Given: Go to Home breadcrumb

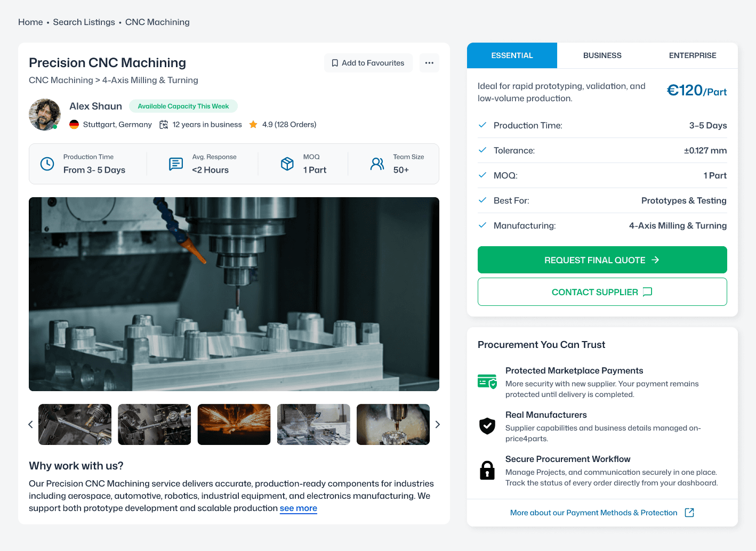Looking at the screenshot, I should 30,22.
